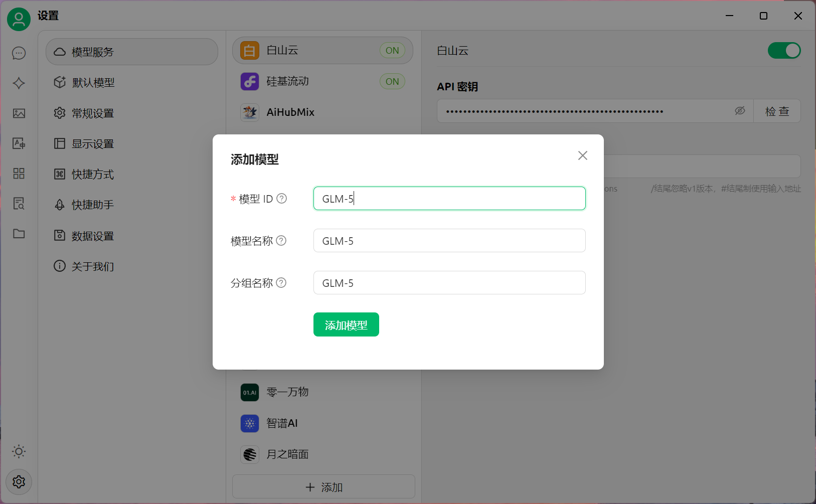Click the 月之暗面 logo icon
816x504 pixels.
pyautogui.click(x=250, y=454)
